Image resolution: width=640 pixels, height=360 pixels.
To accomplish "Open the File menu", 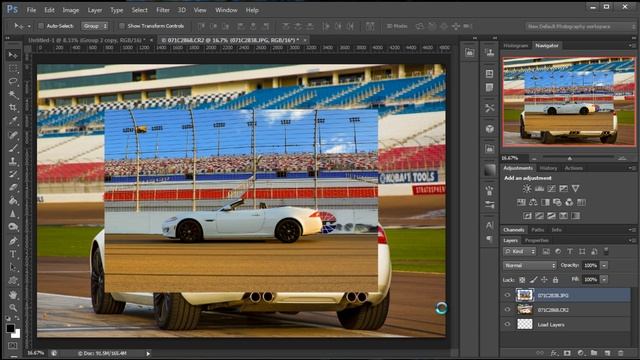I will coord(31,10).
